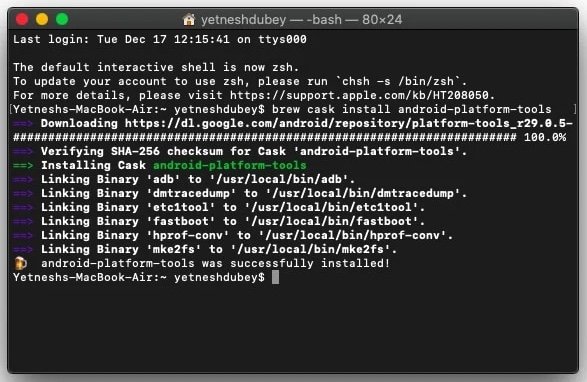Click the window title 'yetneshdubey — -bash — 80×24'
This screenshot has width=587, height=382.
301,19
